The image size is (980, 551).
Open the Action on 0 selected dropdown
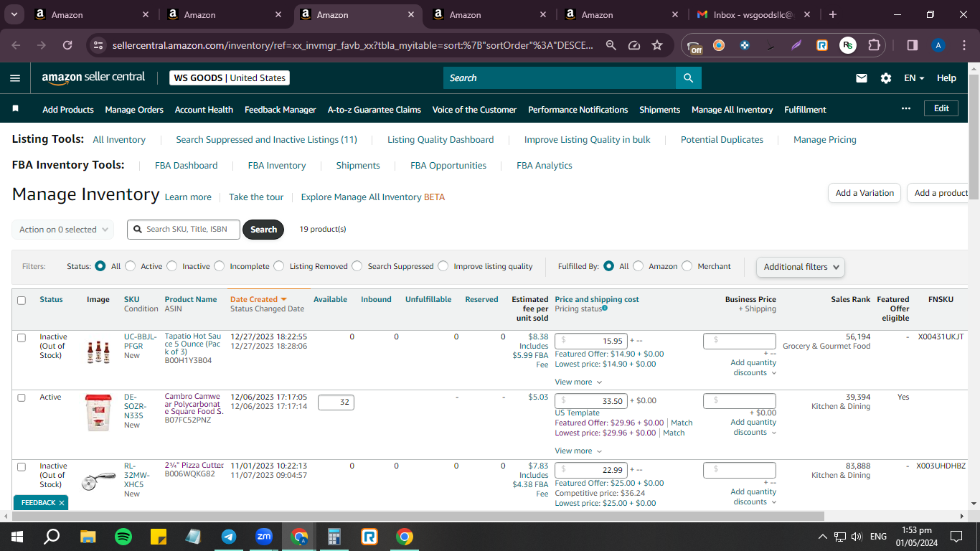tap(63, 230)
